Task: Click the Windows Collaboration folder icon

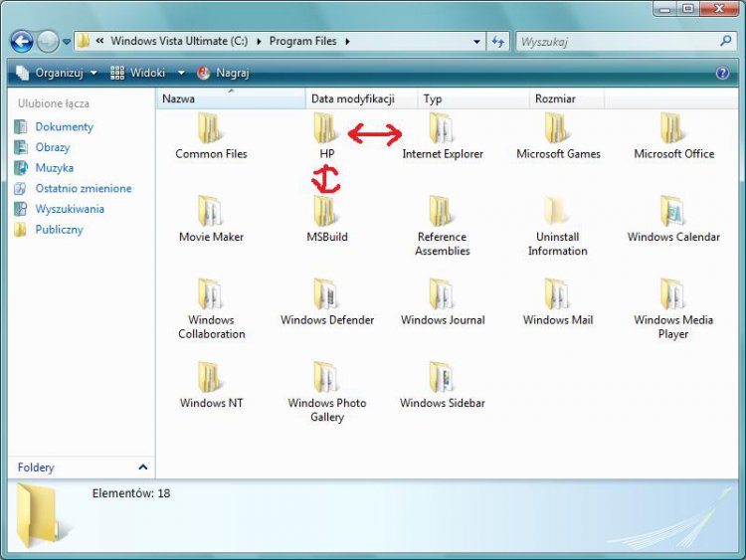Action: pyautogui.click(x=210, y=294)
